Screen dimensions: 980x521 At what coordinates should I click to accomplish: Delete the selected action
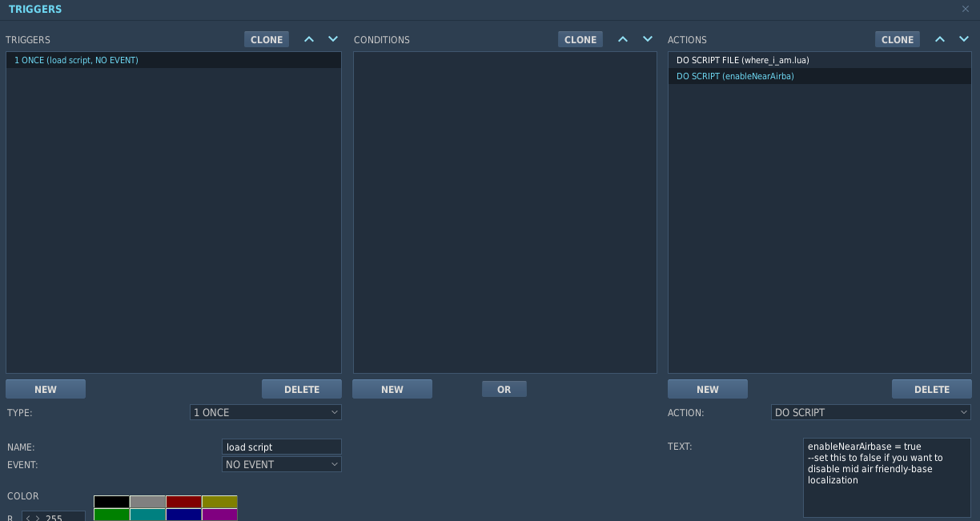click(x=931, y=389)
